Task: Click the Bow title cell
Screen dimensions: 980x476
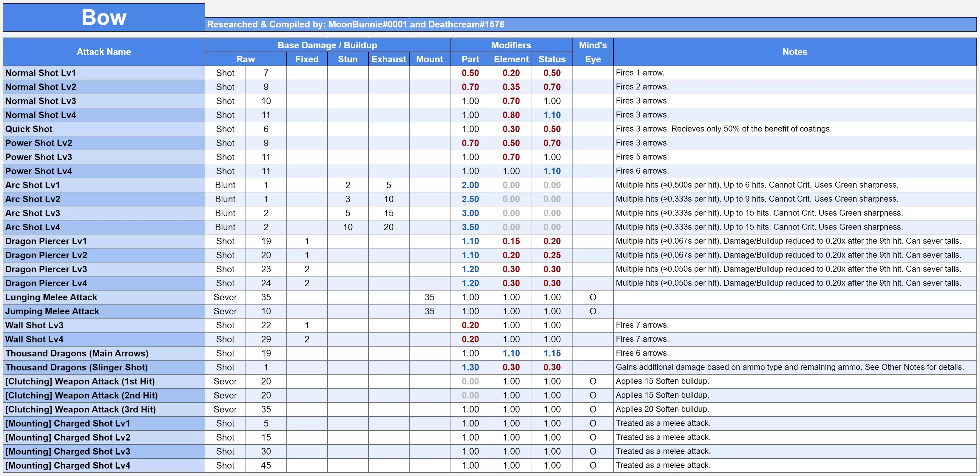Action: (104, 18)
